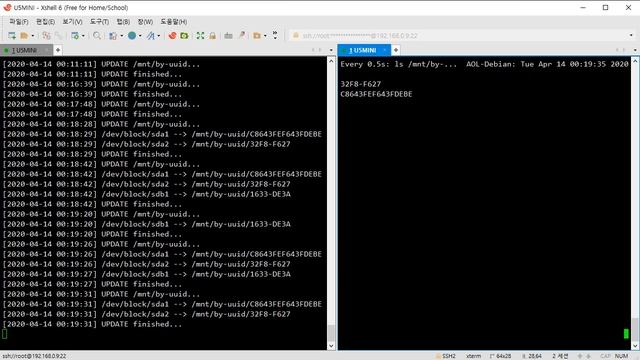Image resolution: width=640 pixels, height=360 pixels.
Task: Expand the session properties dropdown arrow
Action: click(83, 36)
